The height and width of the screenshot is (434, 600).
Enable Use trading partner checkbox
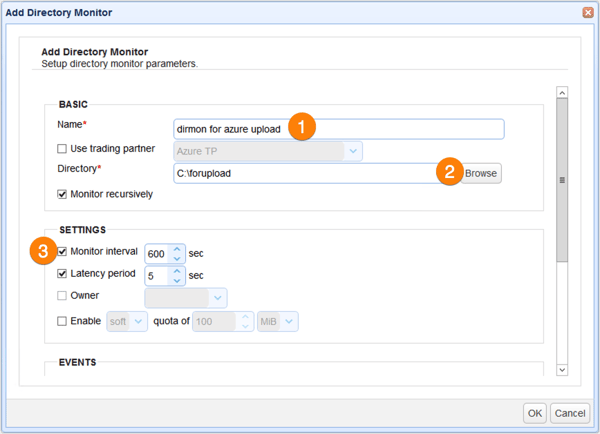point(62,148)
